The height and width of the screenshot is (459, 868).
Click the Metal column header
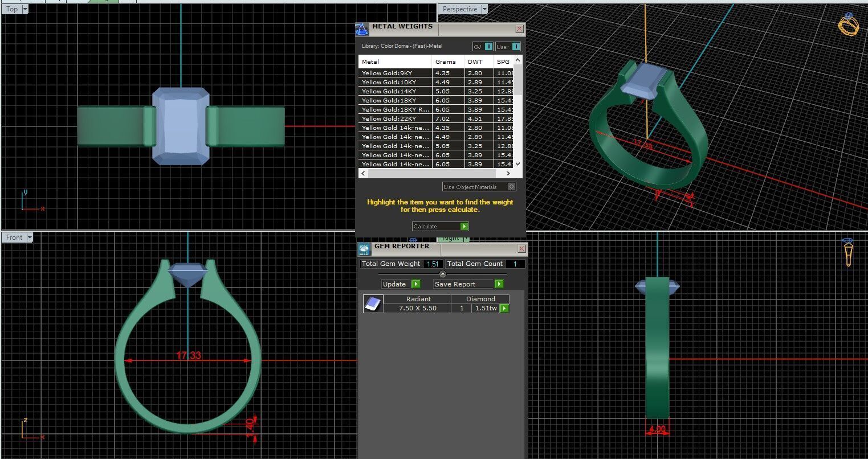pos(396,62)
